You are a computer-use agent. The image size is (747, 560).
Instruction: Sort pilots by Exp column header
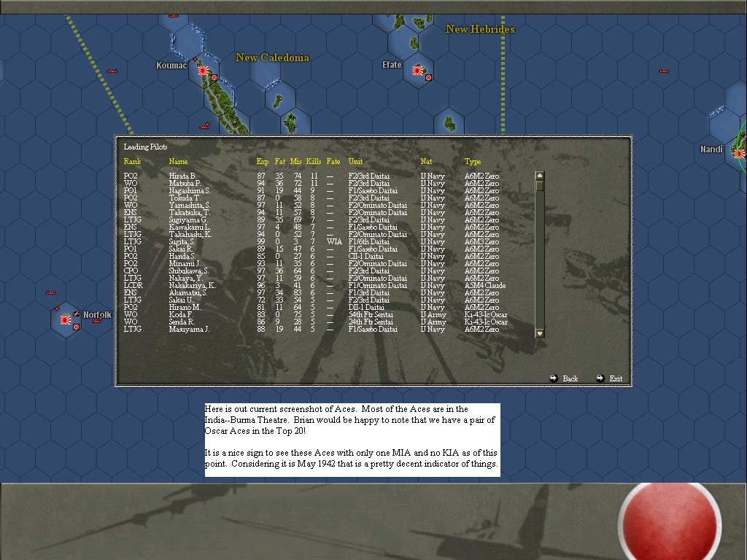tap(262, 161)
